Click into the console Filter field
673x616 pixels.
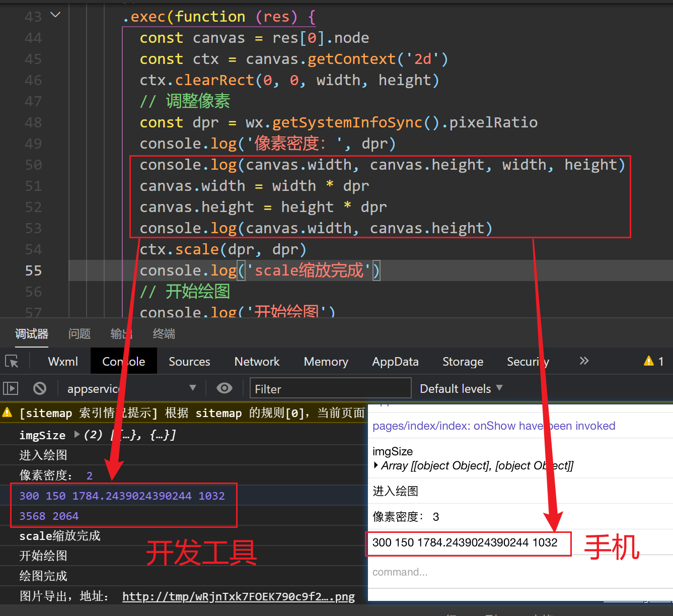coord(330,388)
